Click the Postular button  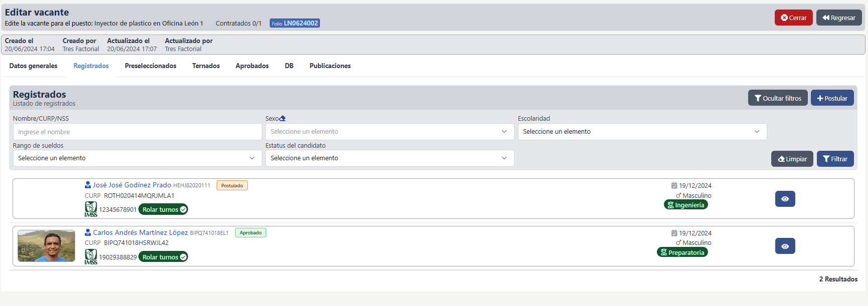pos(832,98)
